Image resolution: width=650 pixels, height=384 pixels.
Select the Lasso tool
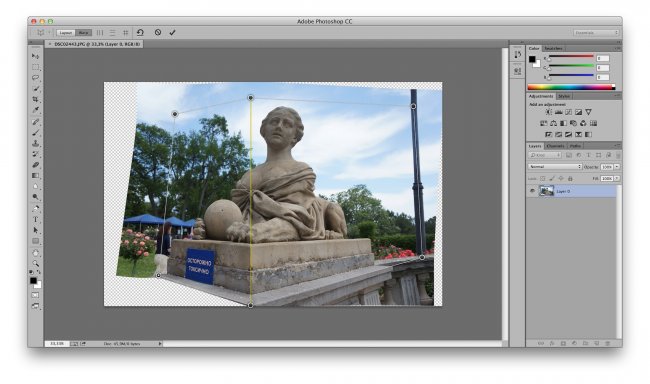pos(36,78)
